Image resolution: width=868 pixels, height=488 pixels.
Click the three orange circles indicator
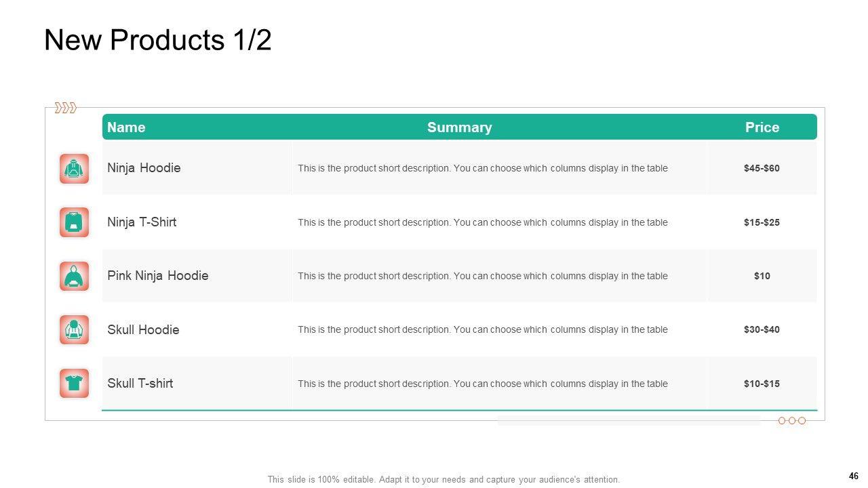(x=791, y=421)
